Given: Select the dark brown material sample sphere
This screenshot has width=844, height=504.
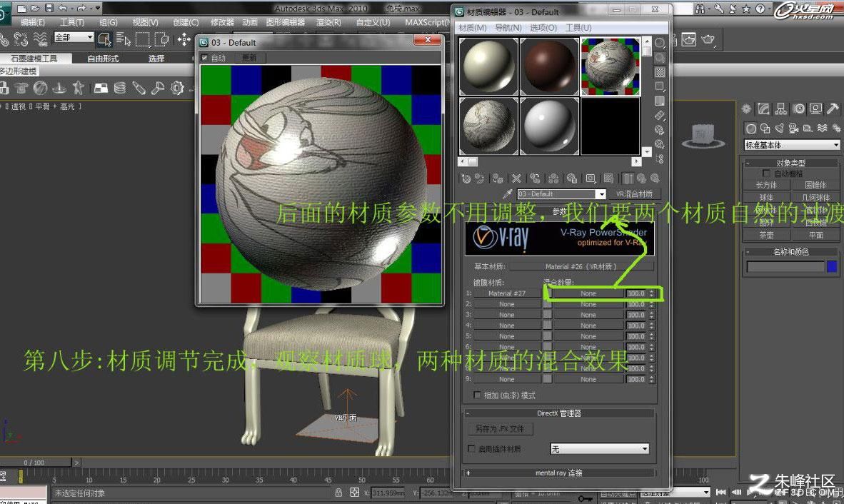Looking at the screenshot, I should [549, 66].
